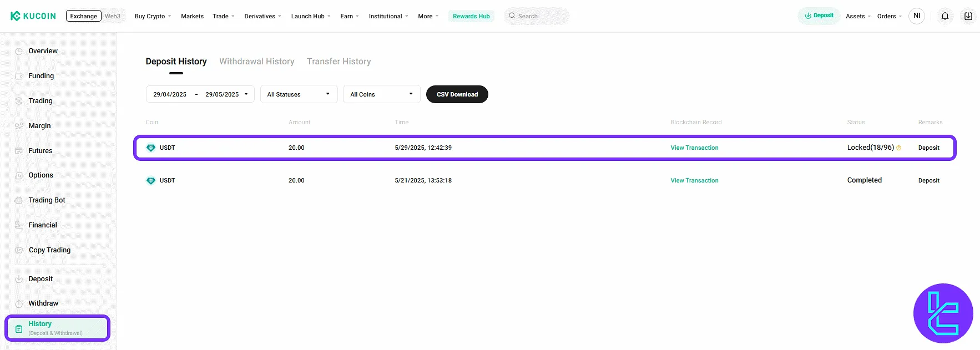Click the KuCoin logo
The width and height of the screenshot is (980, 350).
coord(33,16)
